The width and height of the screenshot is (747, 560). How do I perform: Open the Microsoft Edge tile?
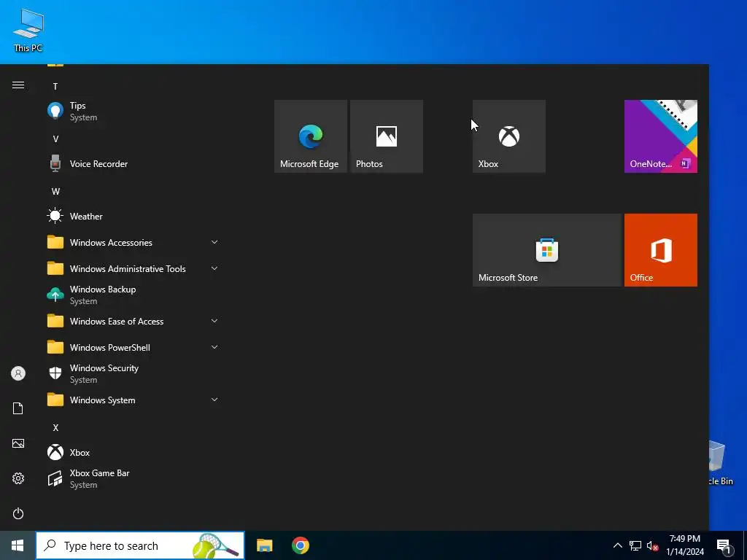(x=311, y=136)
